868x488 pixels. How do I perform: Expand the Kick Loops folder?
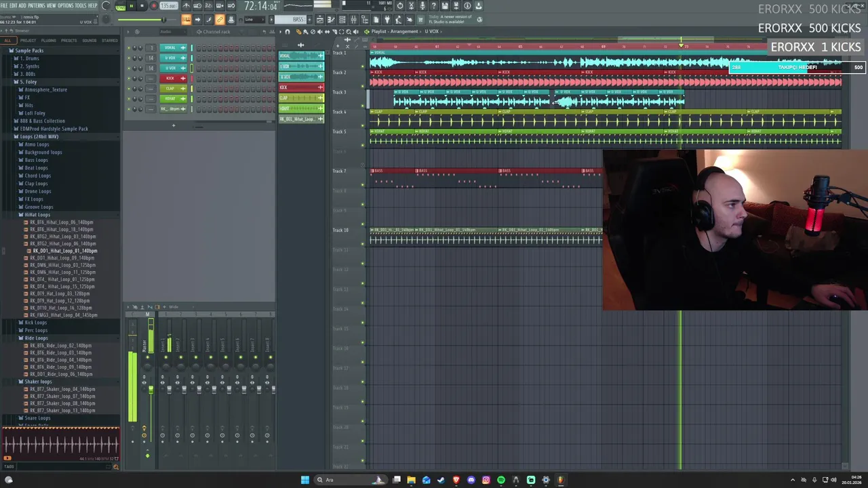point(35,323)
